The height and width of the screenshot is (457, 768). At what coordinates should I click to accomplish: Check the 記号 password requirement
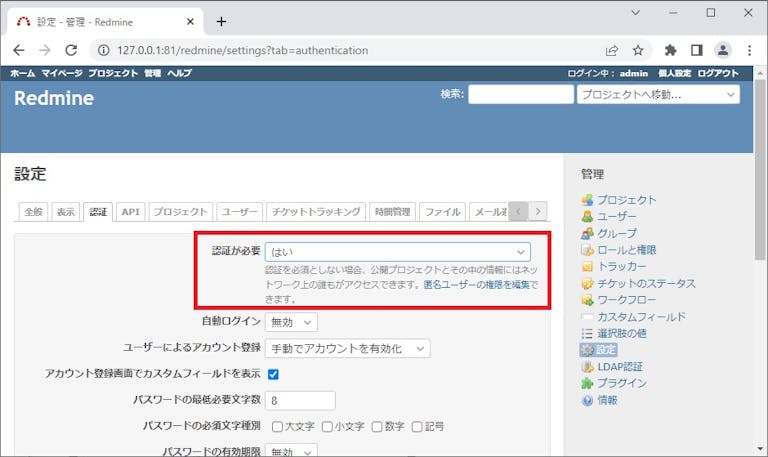pos(417,427)
